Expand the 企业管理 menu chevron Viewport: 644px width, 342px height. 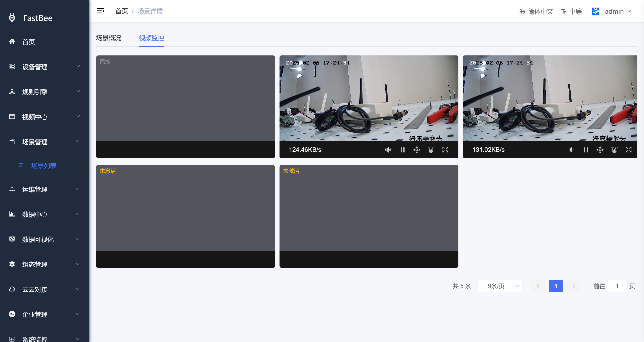click(x=78, y=314)
